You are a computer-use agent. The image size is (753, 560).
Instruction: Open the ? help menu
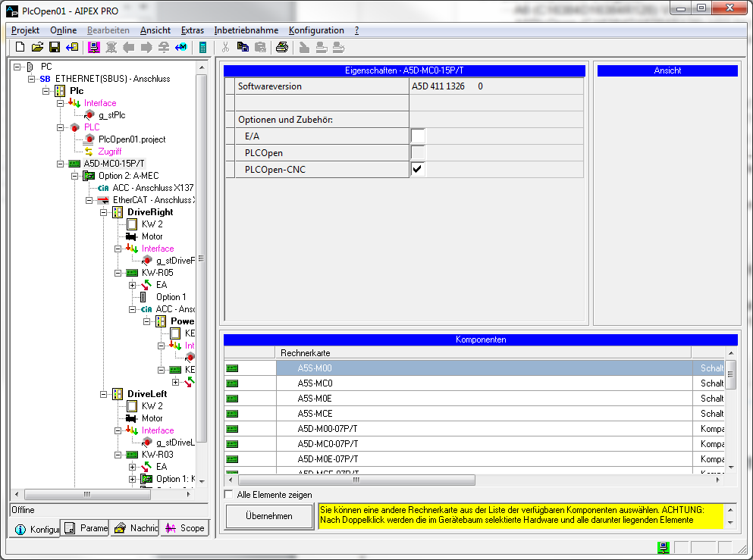[357, 30]
